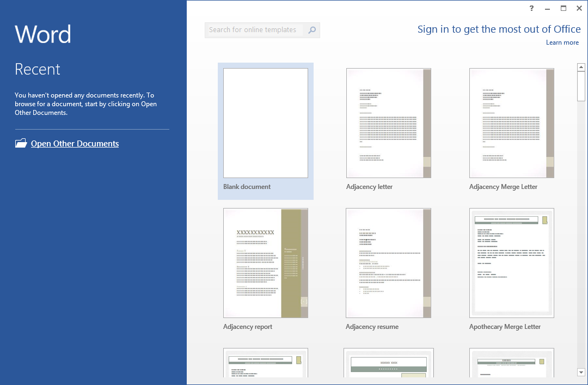Open Help via the question mark icon

tap(531, 8)
